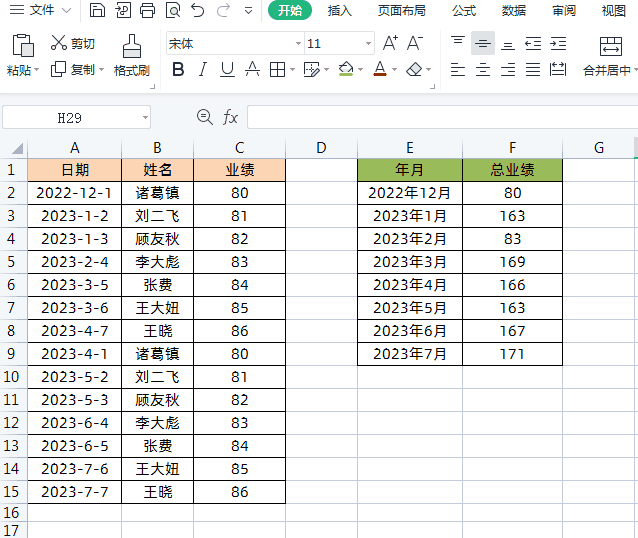Click the Cut scissors icon
This screenshot has height=538, width=638.
59,43
